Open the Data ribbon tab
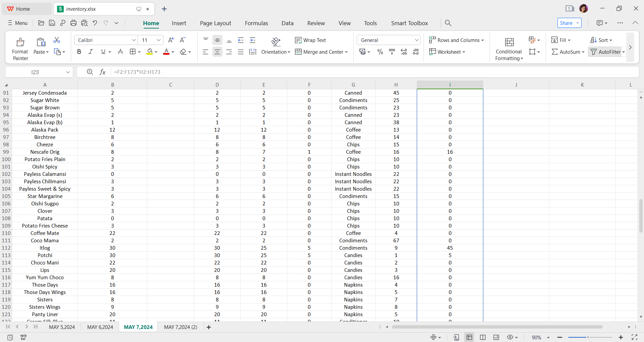Screen dimensions: 644x342 (x=288, y=23)
